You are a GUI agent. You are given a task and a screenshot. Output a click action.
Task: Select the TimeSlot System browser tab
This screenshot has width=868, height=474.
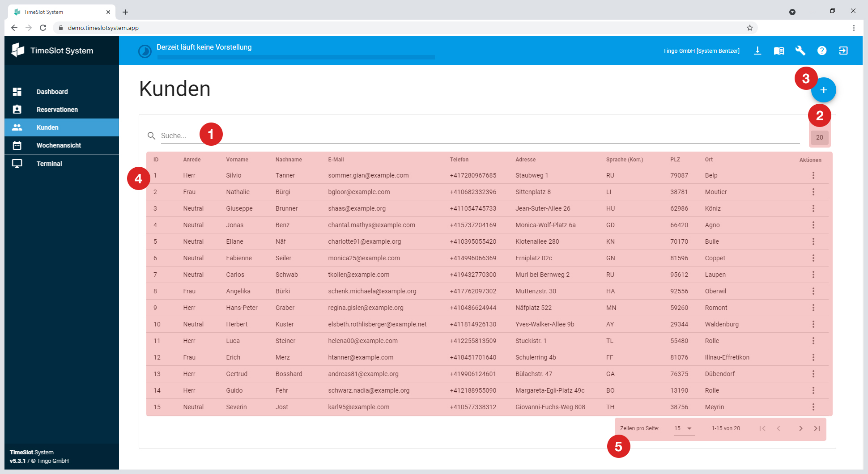click(x=62, y=12)
